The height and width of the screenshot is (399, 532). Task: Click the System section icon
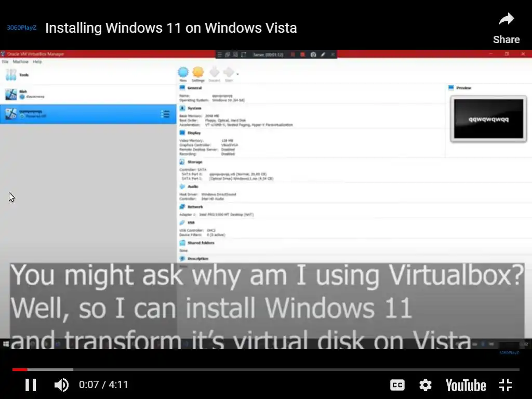[x=182, y=108]
